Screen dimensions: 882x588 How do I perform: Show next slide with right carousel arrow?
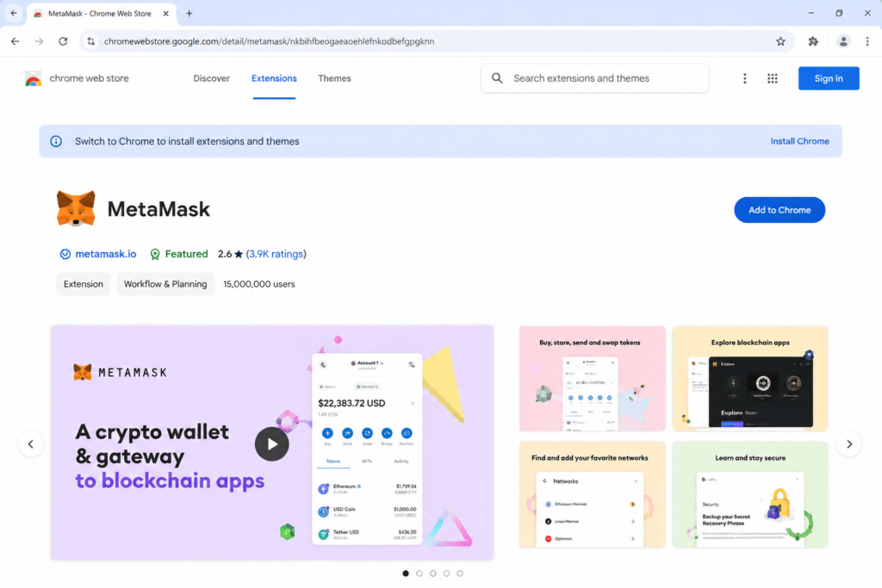(x=848, y=444)
